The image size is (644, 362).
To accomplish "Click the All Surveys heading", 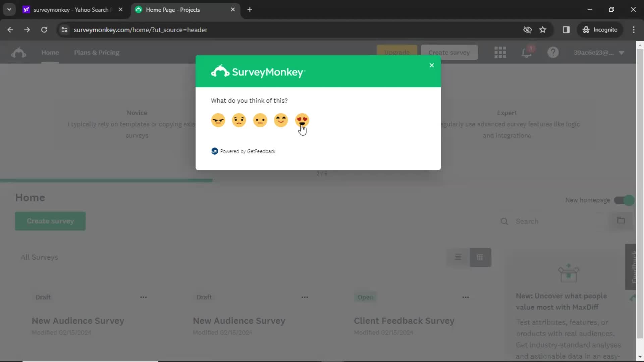I will click(39, 257).
